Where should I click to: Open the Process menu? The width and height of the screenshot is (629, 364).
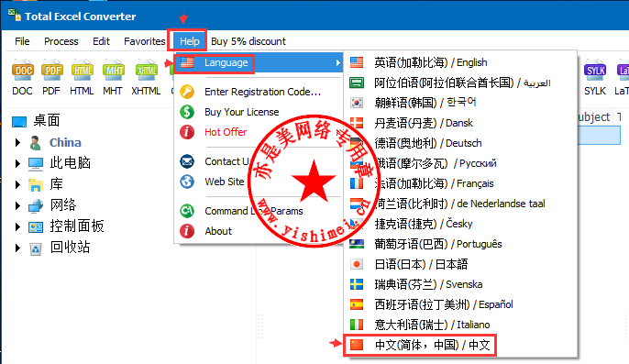click(61, 41)
